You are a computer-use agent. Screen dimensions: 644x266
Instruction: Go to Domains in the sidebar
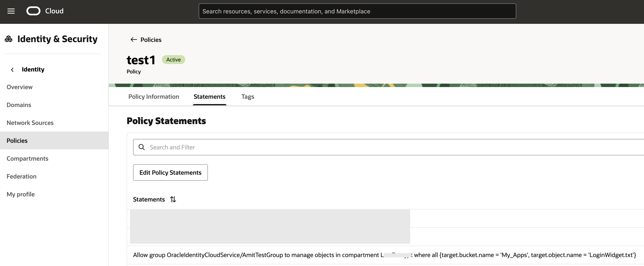pos(19,105)
